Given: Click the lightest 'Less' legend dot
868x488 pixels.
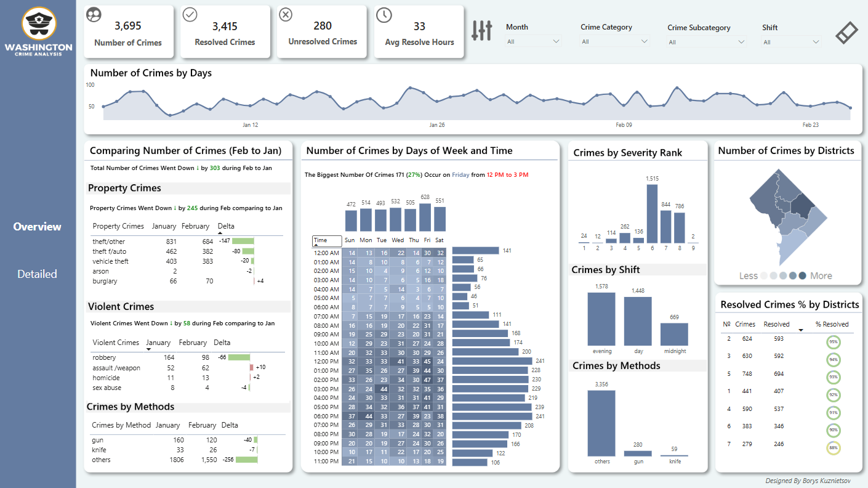Looking at the screenshot, I should 765,275.
